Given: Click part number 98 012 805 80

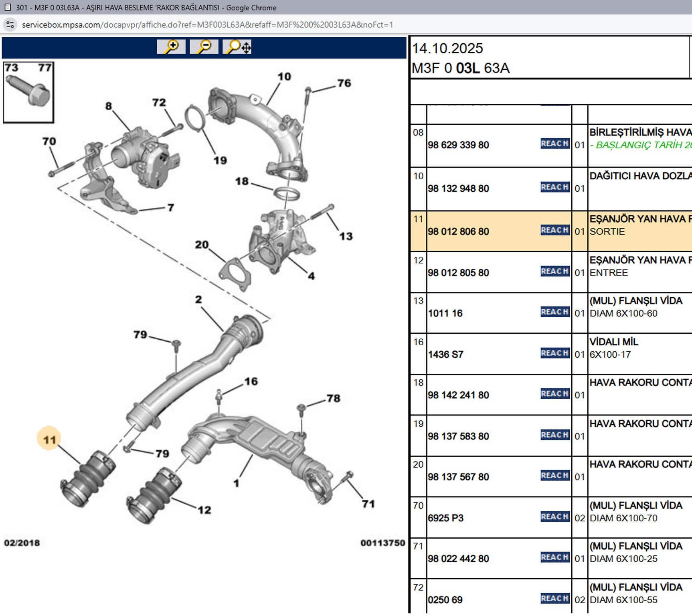Looking at the screenshot, I should click(458, 273).
